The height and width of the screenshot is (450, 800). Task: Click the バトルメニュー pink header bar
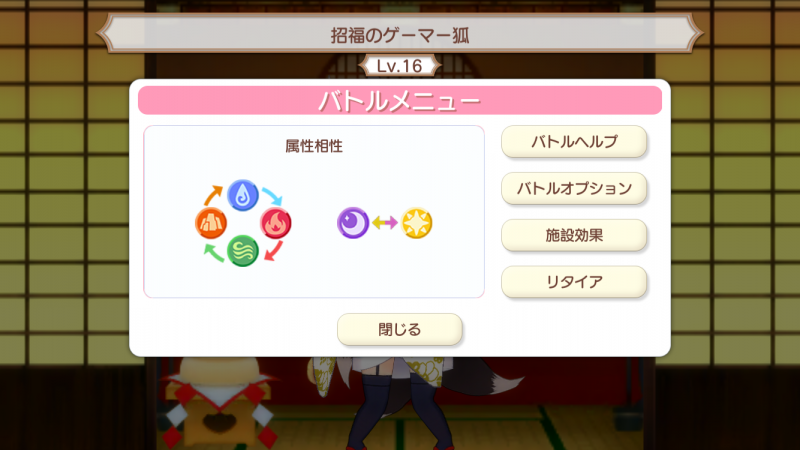coord(400,100)
